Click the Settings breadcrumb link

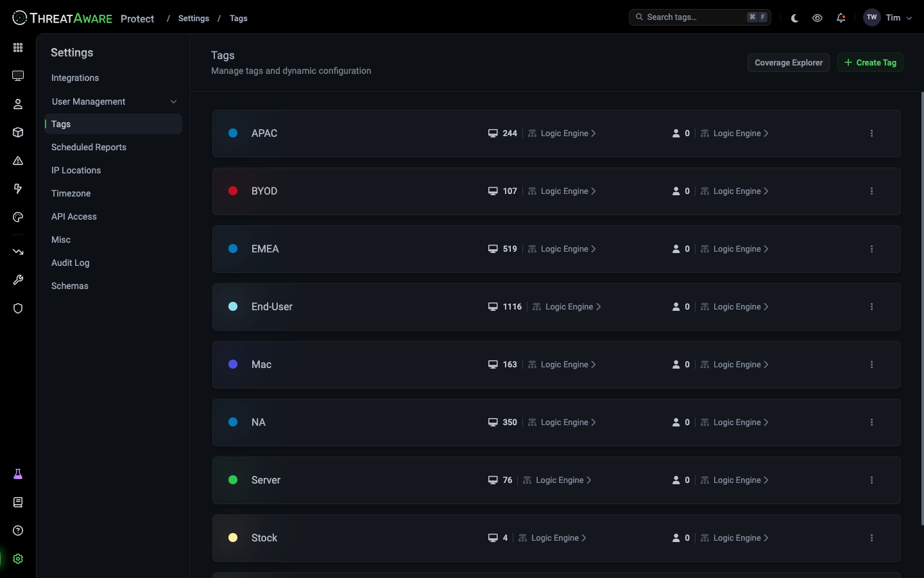coord(194,19)
